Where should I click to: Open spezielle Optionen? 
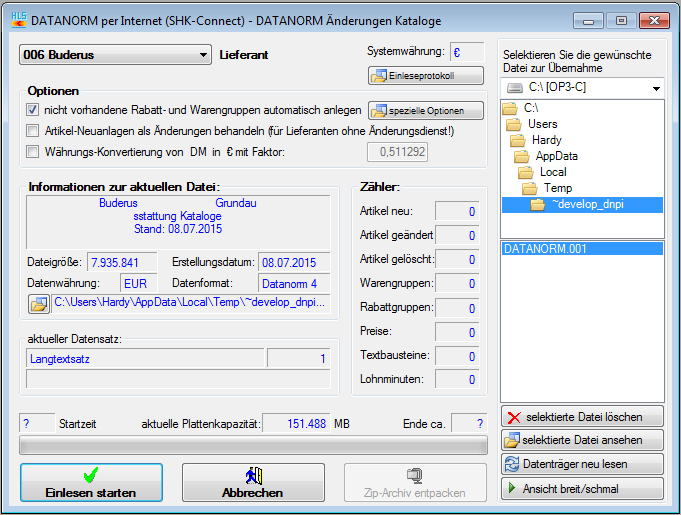coord(426,110)
